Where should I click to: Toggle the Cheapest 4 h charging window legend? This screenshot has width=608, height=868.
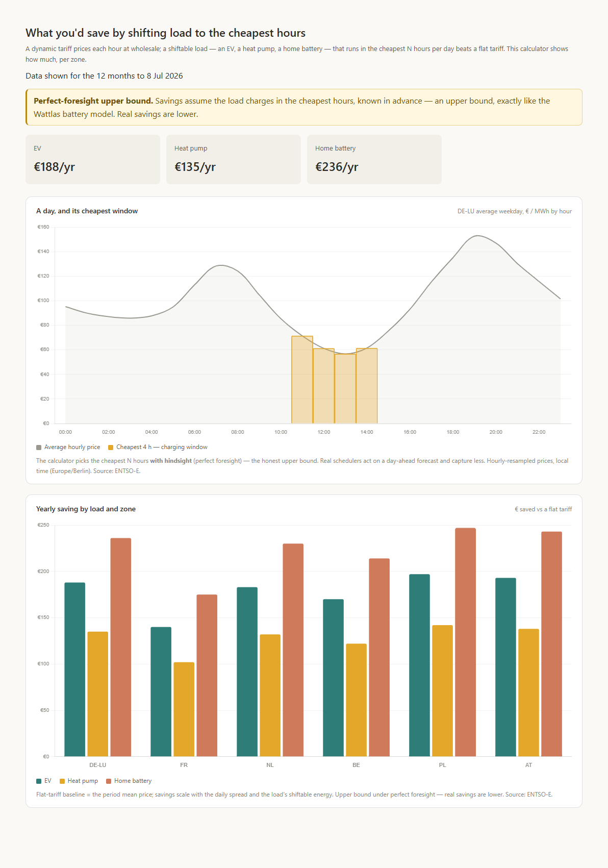[x=158, y=447]
